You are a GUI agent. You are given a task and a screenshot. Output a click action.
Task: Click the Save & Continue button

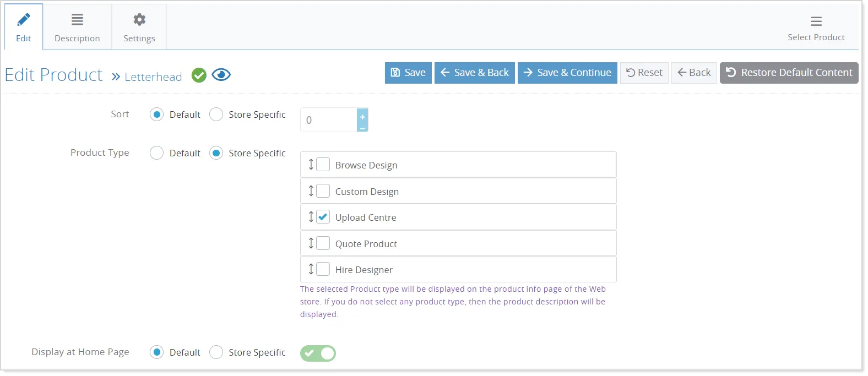point(567,73)
